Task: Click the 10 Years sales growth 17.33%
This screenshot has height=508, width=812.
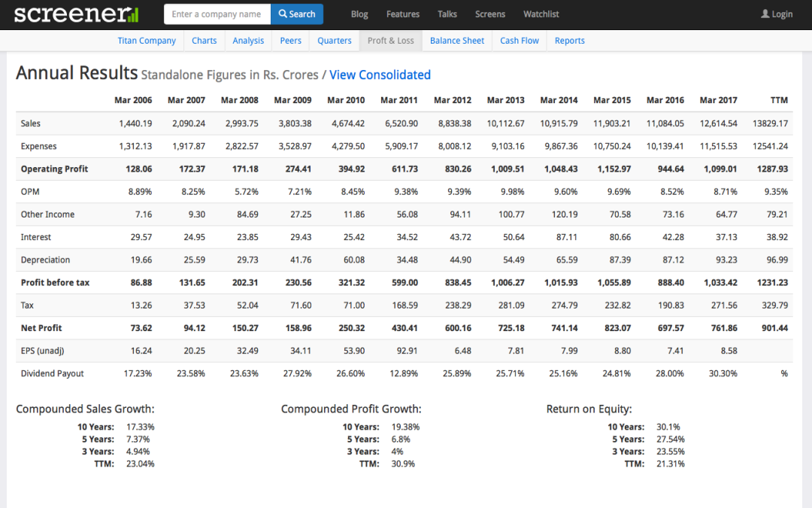Action: 141,427
